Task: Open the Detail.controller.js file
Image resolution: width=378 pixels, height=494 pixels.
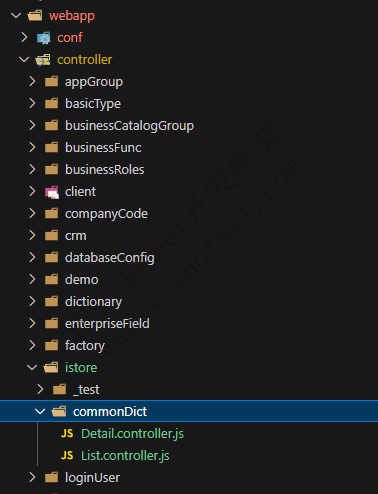Action: coord(132,434)
